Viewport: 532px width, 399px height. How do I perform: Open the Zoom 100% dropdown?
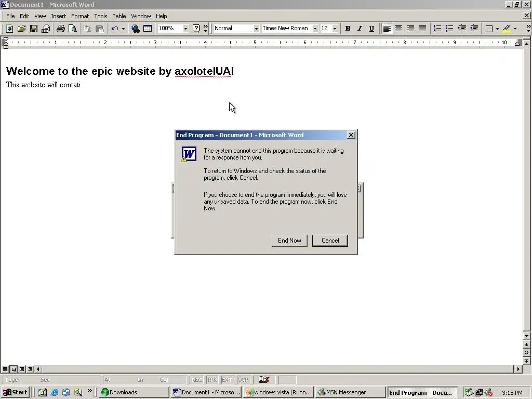coord(185,29)
